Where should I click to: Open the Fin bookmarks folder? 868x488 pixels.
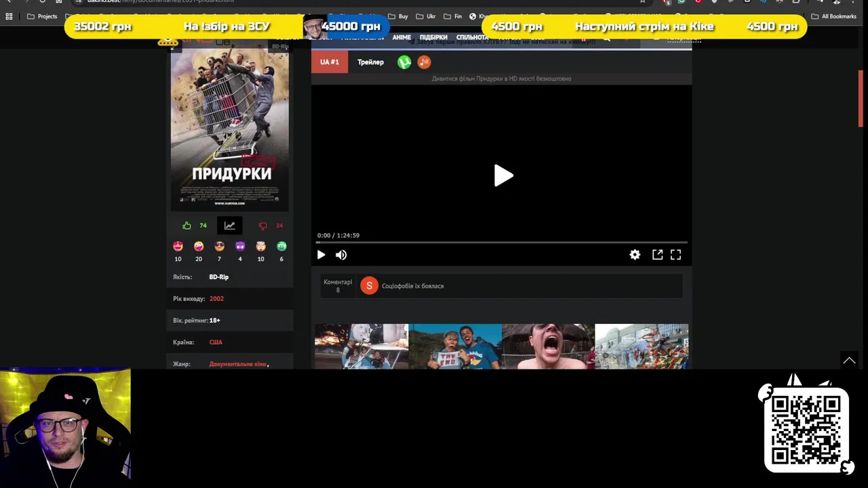453,16
